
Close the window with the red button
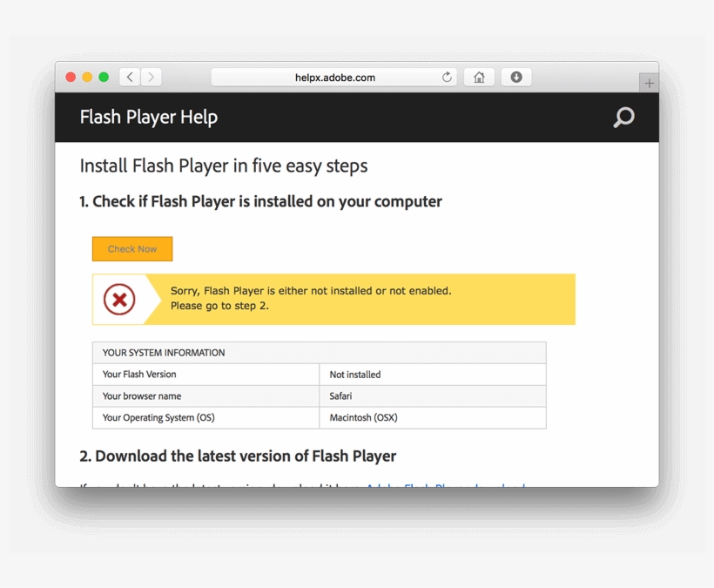pos(71,77)
